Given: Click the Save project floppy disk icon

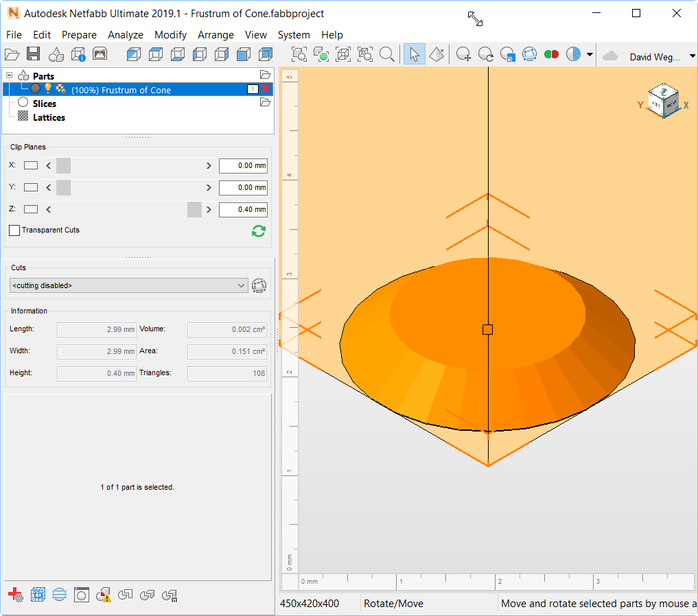Looking at the screenshot, I should (34, 54).
